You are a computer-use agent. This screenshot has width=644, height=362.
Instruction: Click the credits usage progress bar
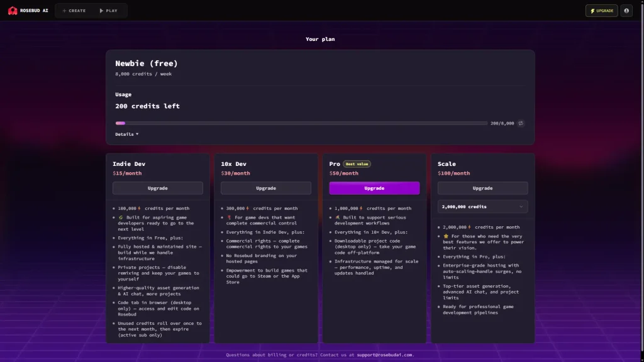pyautogui.click(x=301, y=123)
